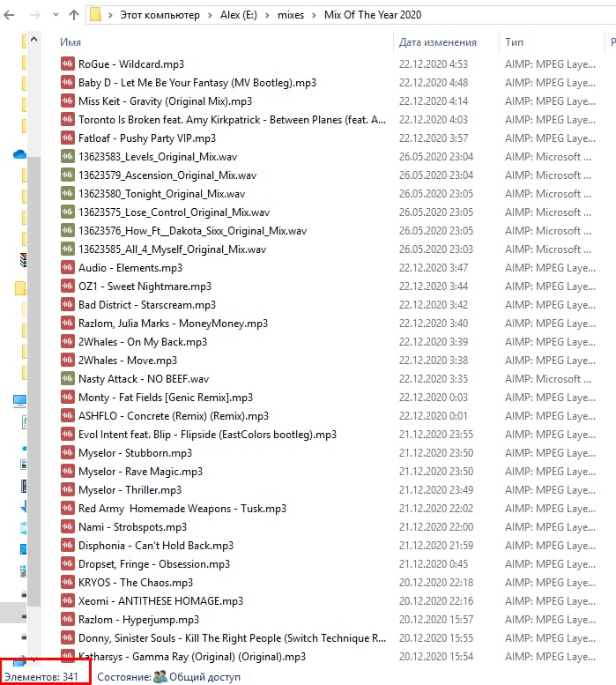This screenshot has height=685, width=616.
Task: Select Nasty Attack - NO BEEF.wav icon
Action: [x=68, y=378]
